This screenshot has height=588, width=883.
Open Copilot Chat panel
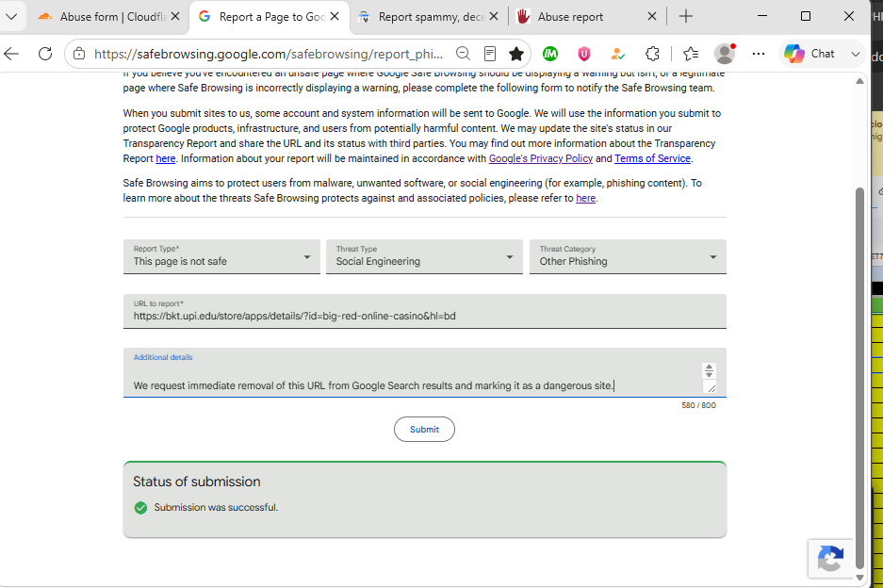point(810,54)
